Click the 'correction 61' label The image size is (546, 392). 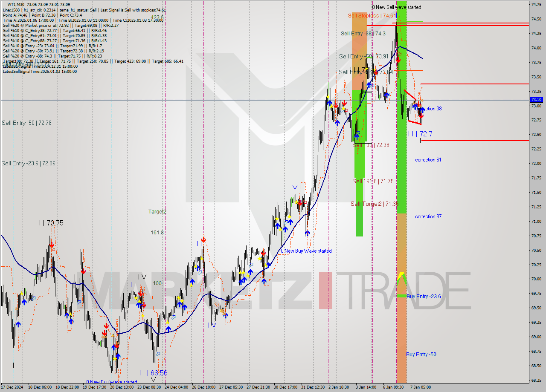coord(428,160)
